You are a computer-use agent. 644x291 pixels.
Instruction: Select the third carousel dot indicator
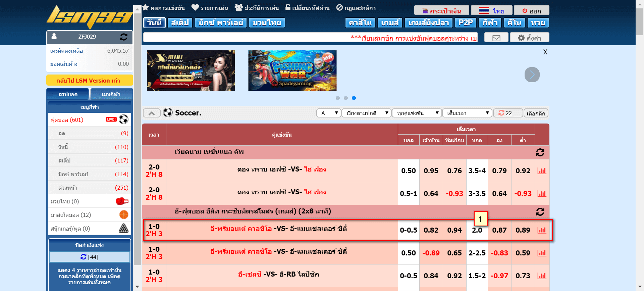pos(354,98)
